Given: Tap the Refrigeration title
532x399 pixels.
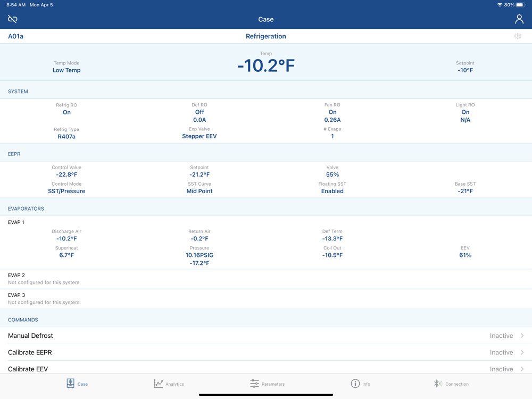Looking at the screenshot, I should pos(265,36).
